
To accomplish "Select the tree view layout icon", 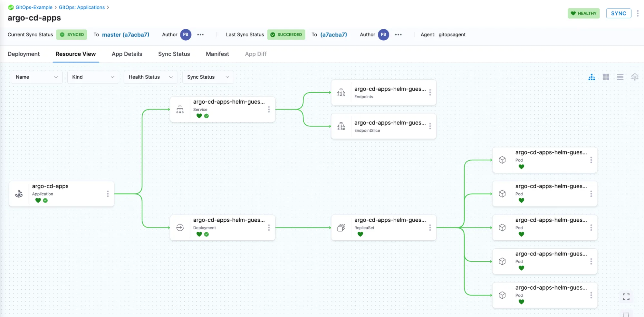I will click(x=591, y=77).
